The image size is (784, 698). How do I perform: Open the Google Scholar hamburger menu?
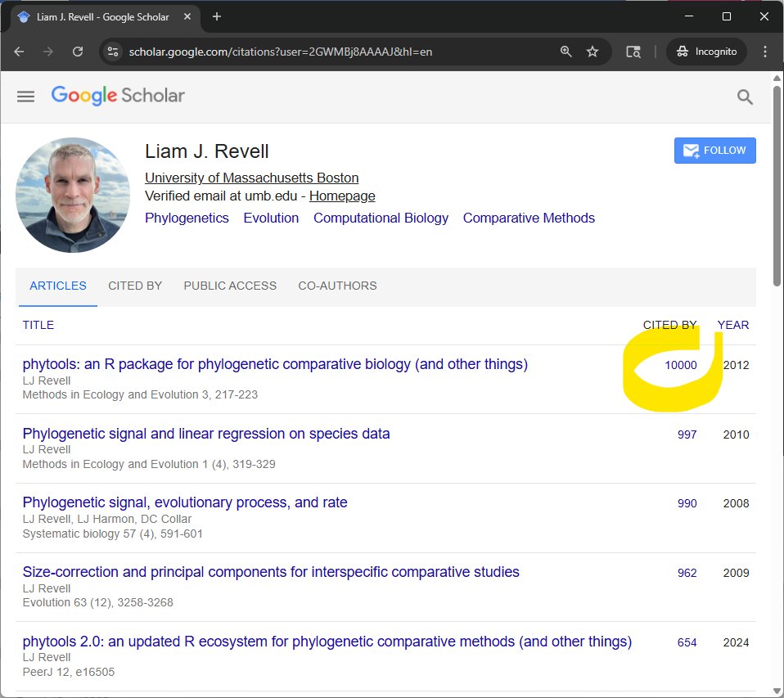tap(25, 96)
